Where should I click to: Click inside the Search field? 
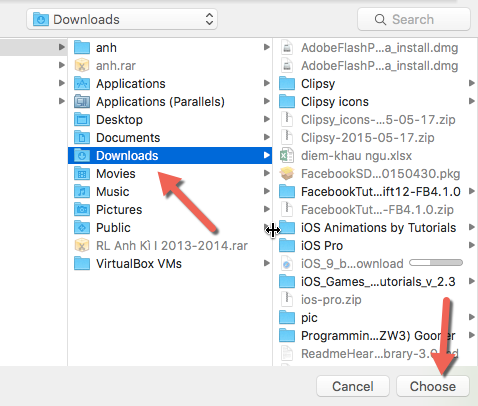click(414, 19)
